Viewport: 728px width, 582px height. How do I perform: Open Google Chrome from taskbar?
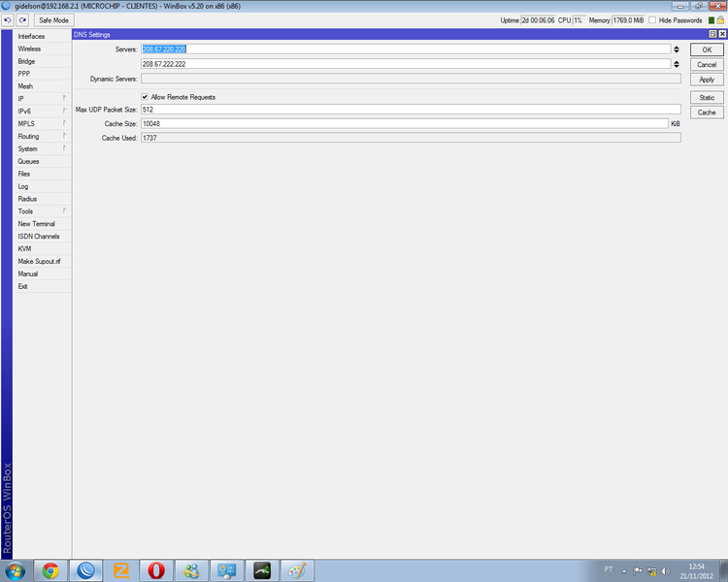click(50, 570)
